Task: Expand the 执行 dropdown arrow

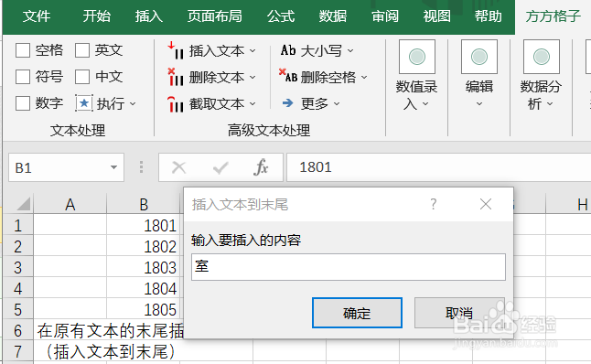Action: [133, 103]
